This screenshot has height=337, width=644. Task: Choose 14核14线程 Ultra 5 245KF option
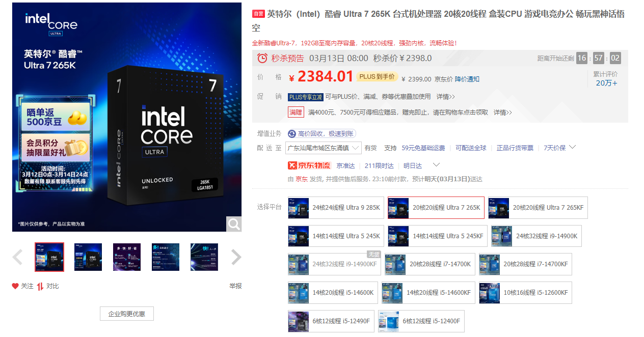438,236
